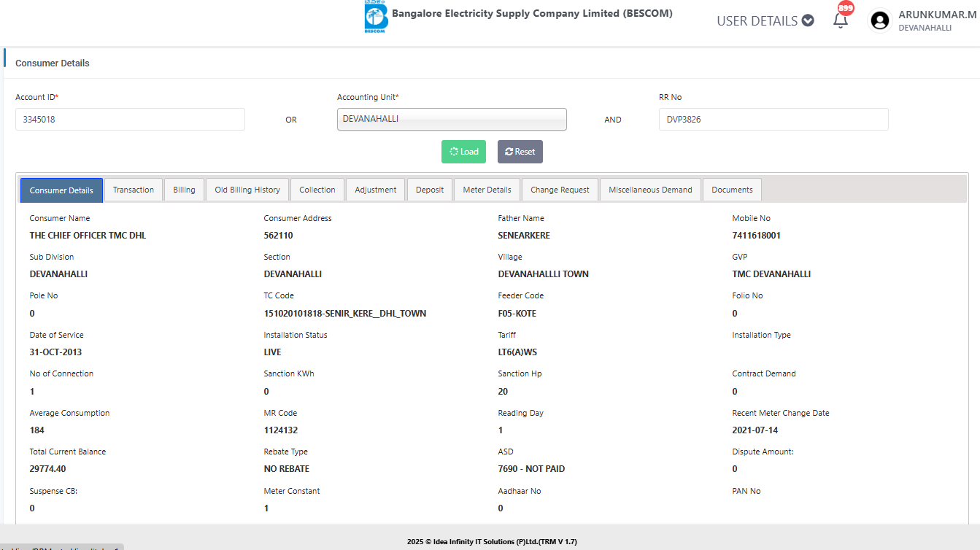Viewport: 980px width, 550px height.
Task: Open the Old Billing History tab
Action: tap(247, 190)
